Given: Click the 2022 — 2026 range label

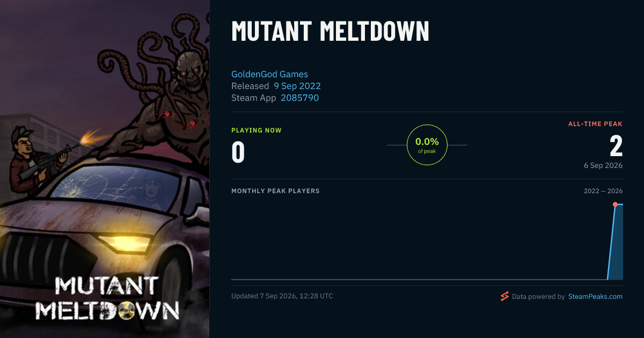Looking at the screenshot, I should pyautogui.click(x=603, y=191).
